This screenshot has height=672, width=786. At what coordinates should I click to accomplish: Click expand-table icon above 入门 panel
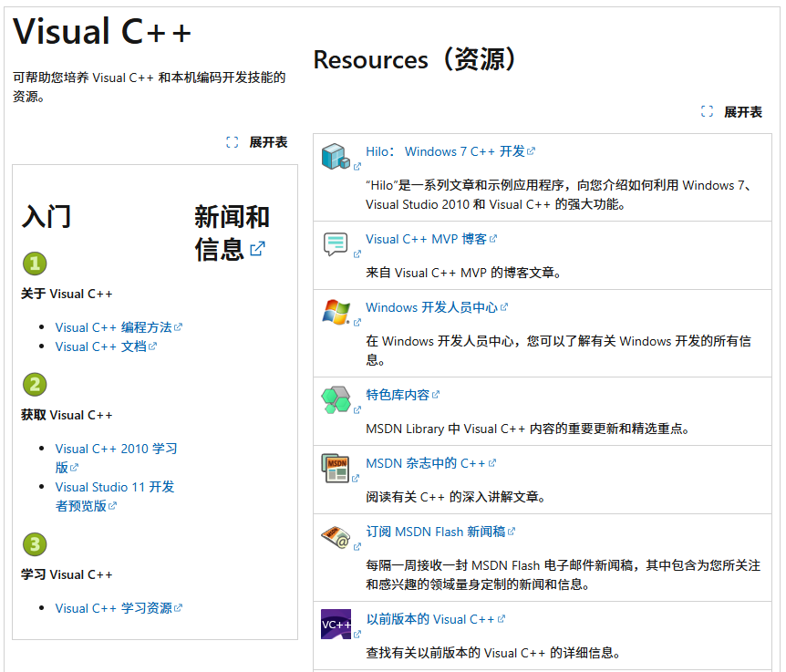click(x=233, y=142)
